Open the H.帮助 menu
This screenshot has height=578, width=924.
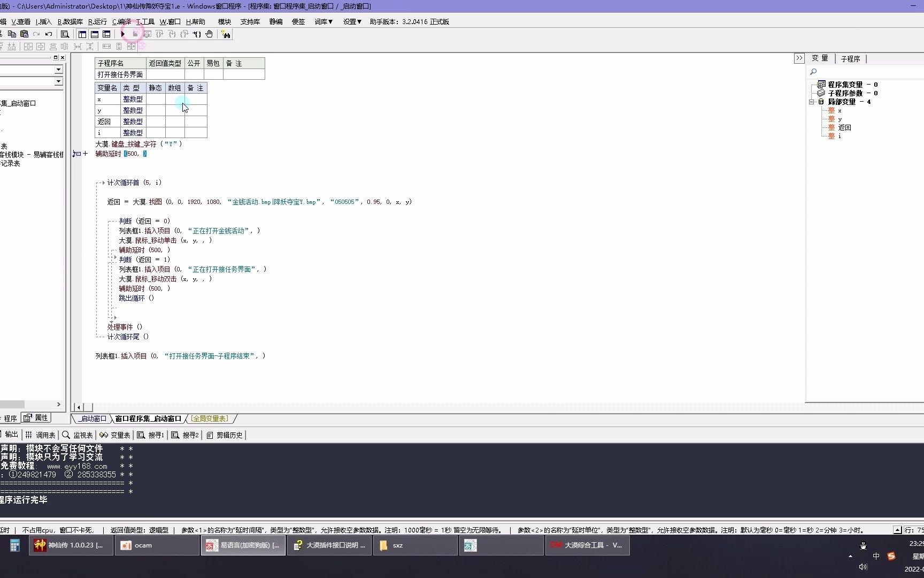click(x=195, y=22)
